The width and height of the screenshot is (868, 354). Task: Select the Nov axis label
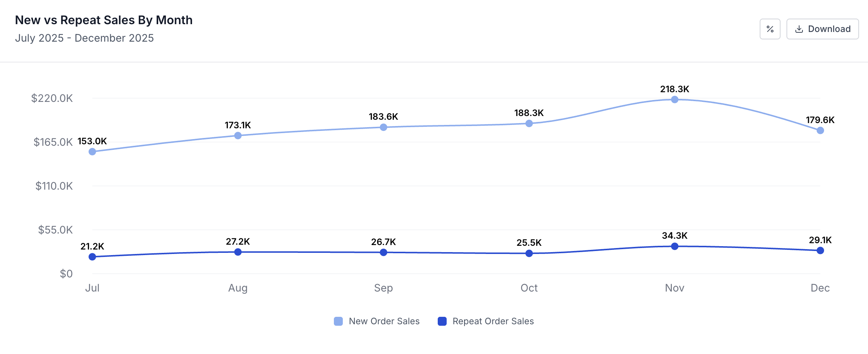click(674, 288)
